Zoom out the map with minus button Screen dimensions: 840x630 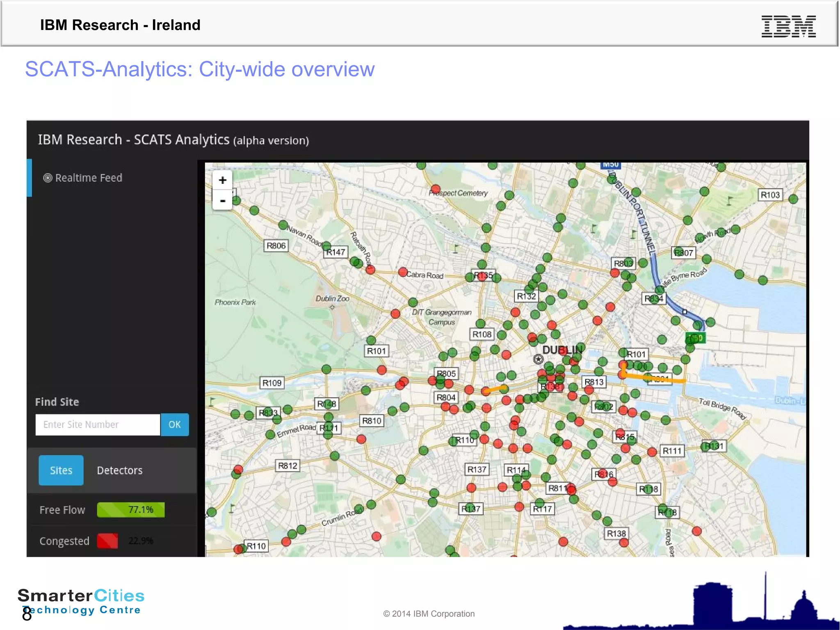tap(222, 201)
